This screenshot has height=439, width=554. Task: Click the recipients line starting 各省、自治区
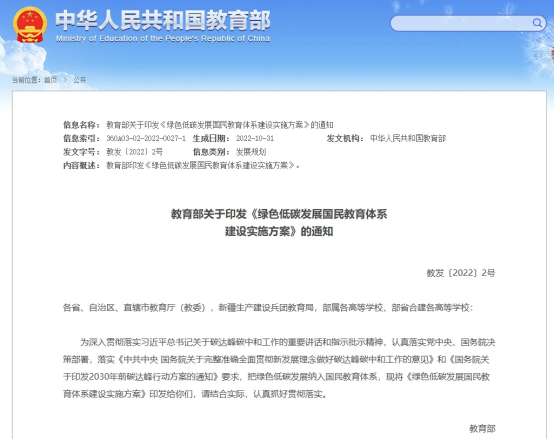tap(268, 308)
